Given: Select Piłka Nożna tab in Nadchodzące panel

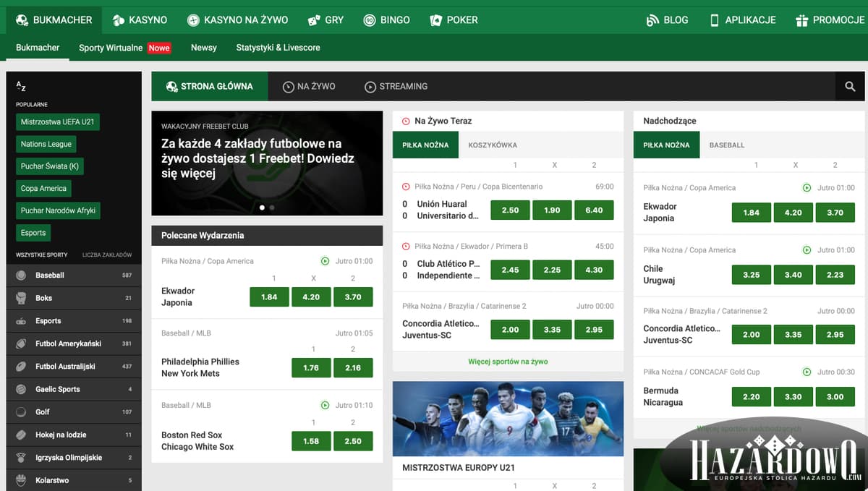Looking at the screenshot, I should click(666, 145).
